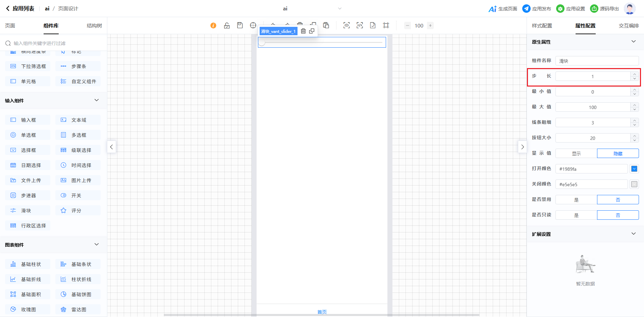This screenshot has width=644, height=317.
Task: Click the 源码导出 button
Action: tap(604, 9)
